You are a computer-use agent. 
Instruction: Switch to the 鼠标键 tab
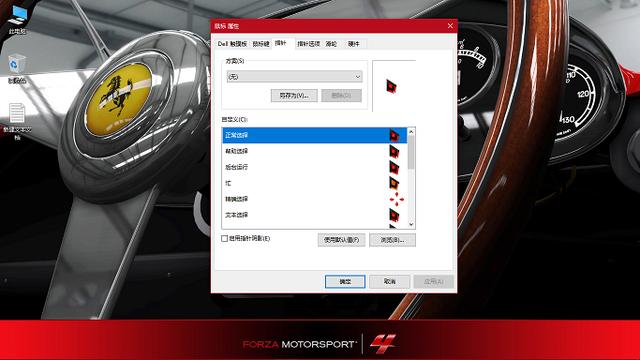260,44
